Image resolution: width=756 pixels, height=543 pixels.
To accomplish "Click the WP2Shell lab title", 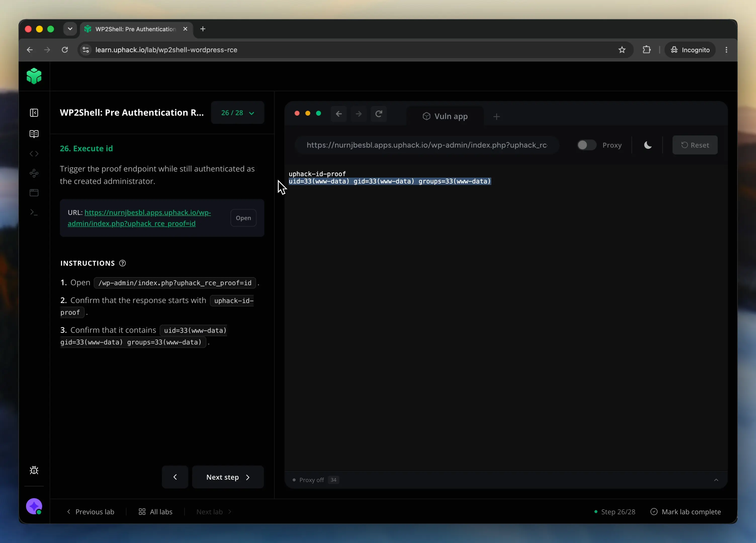I will click(132, 113).
